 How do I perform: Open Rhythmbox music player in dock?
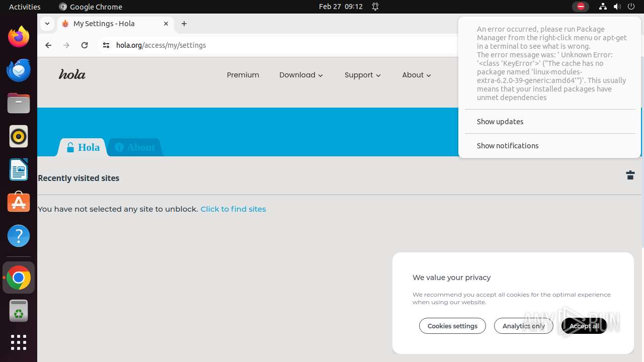pos(19,136)
